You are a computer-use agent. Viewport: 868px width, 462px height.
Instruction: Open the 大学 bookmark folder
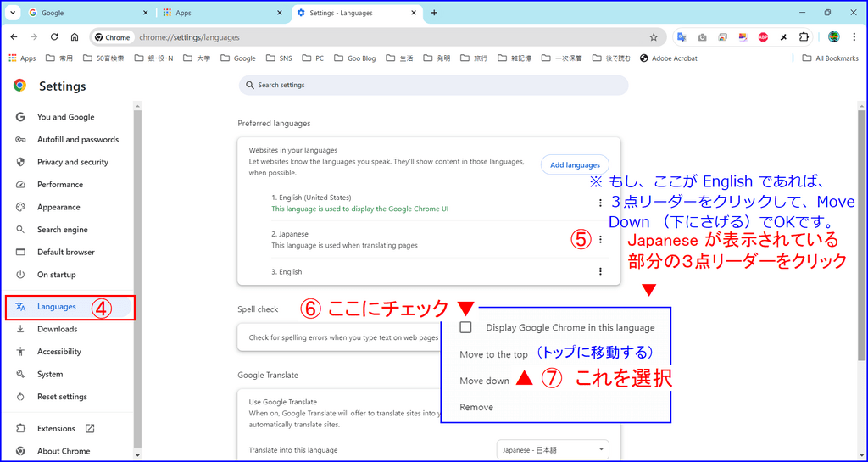click(x=197, y=58)
